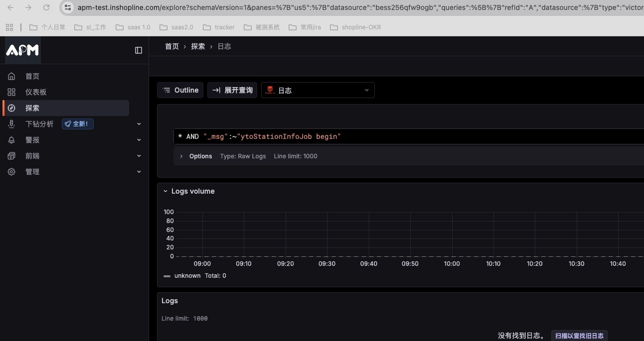This screenshot has height=341, width=644.
Task: Click the Outline button
Action: [180, 90]
